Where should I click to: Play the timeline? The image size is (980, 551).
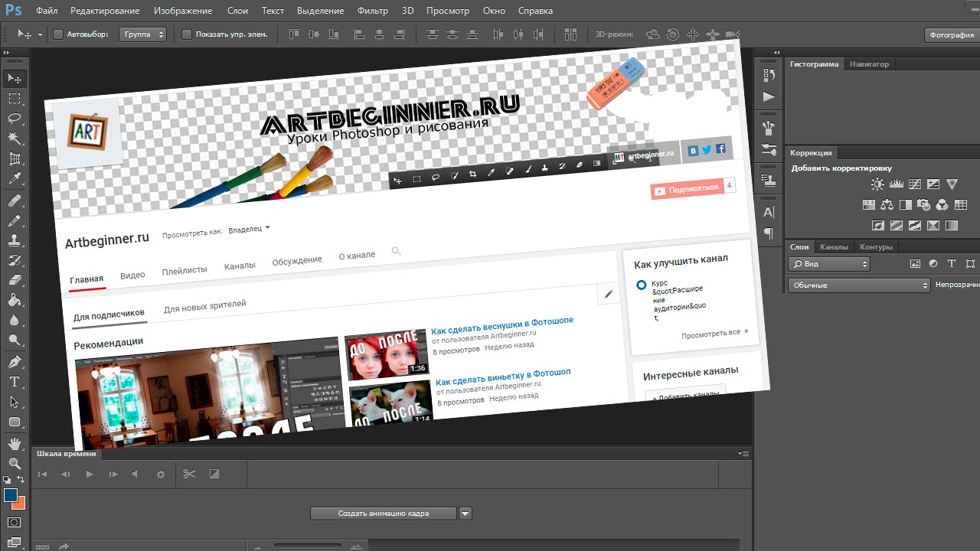90,474
